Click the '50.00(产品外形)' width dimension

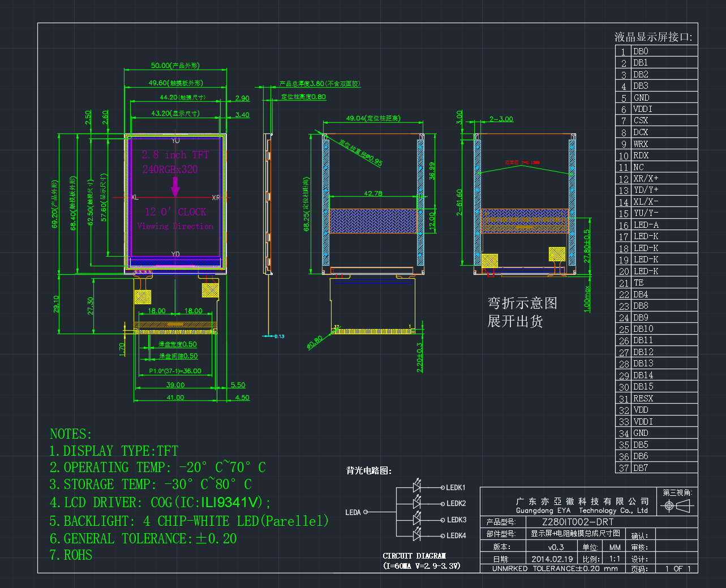coord(175,66)
